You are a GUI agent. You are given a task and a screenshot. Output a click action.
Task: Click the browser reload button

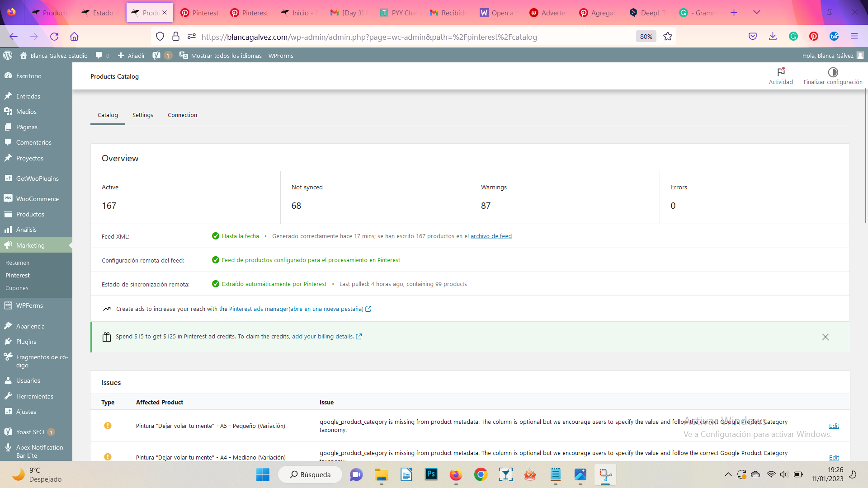pyautogui.click(x=54, y=37)
